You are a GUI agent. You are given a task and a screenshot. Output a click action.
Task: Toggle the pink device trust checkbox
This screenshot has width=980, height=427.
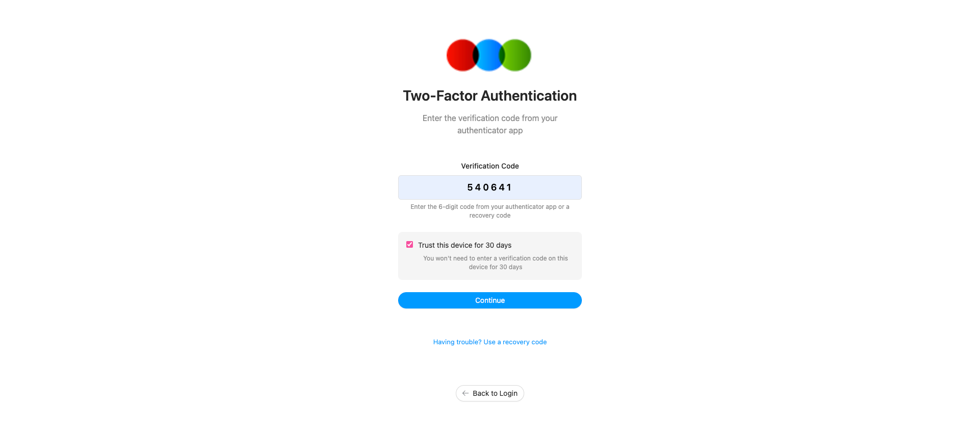click(x=409, y=244)
